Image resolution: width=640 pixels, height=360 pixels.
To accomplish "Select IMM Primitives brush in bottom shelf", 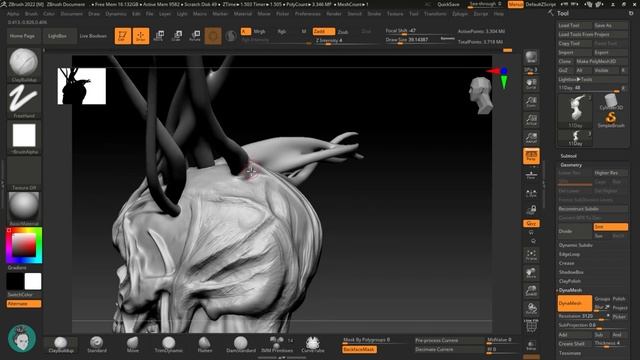I will tap(277, 344).
